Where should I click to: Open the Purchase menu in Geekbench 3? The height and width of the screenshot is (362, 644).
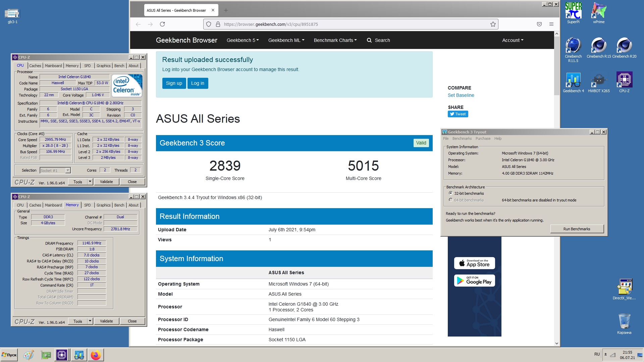pos(483,139)
